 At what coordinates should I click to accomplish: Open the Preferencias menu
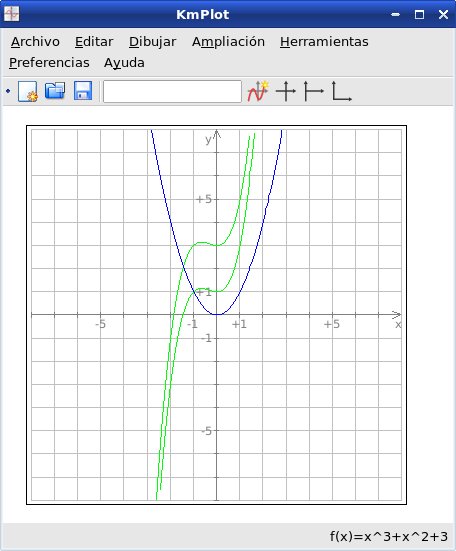49,63
